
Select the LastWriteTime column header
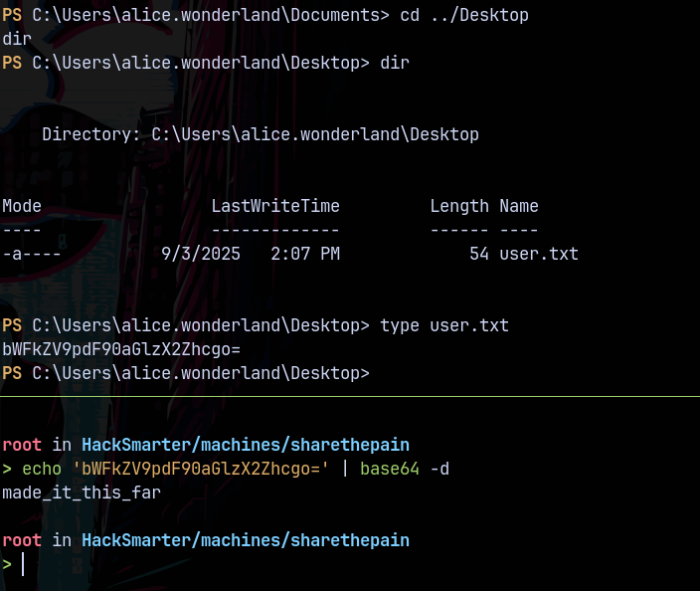pyautogui.click(x=274, y=206)
